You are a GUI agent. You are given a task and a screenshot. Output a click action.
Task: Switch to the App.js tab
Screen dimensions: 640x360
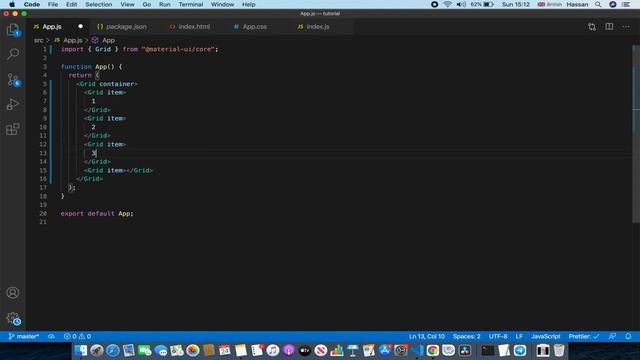tap(52, 27)
